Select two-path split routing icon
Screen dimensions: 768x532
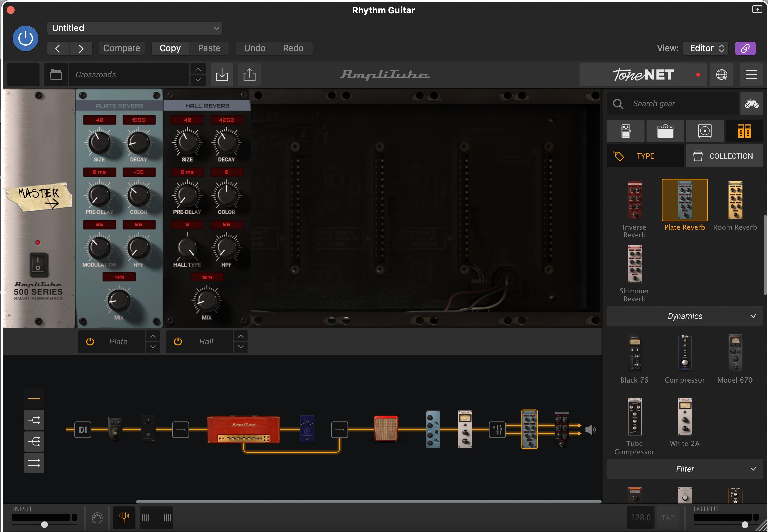(34, 420)
